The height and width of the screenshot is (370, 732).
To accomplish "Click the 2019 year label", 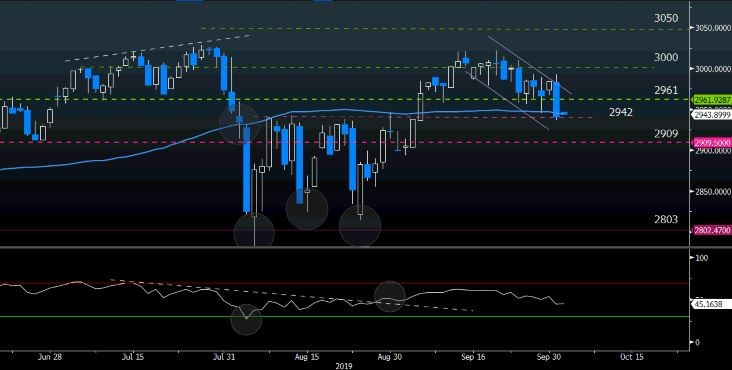I will [x=344, y=366].
